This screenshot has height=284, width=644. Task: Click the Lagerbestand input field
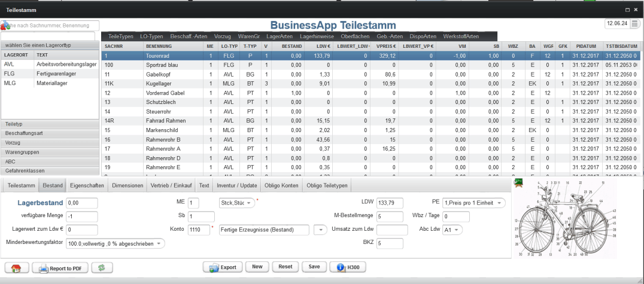coord(82,203)
